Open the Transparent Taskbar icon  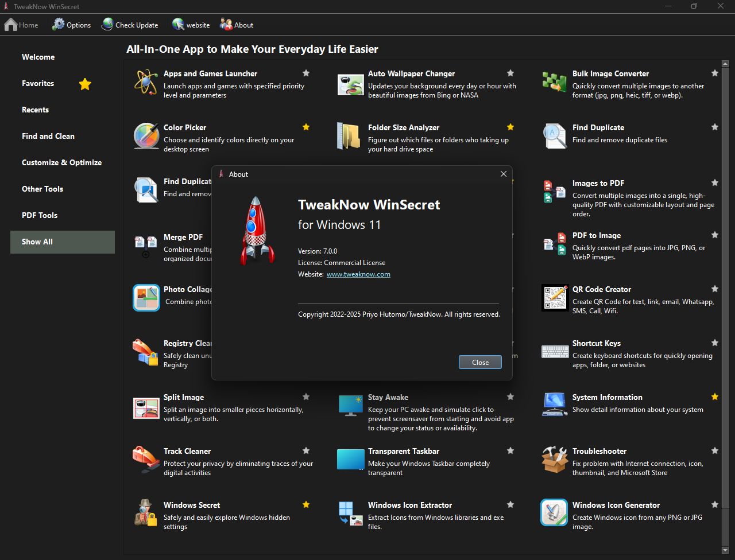tap(350, 459)
